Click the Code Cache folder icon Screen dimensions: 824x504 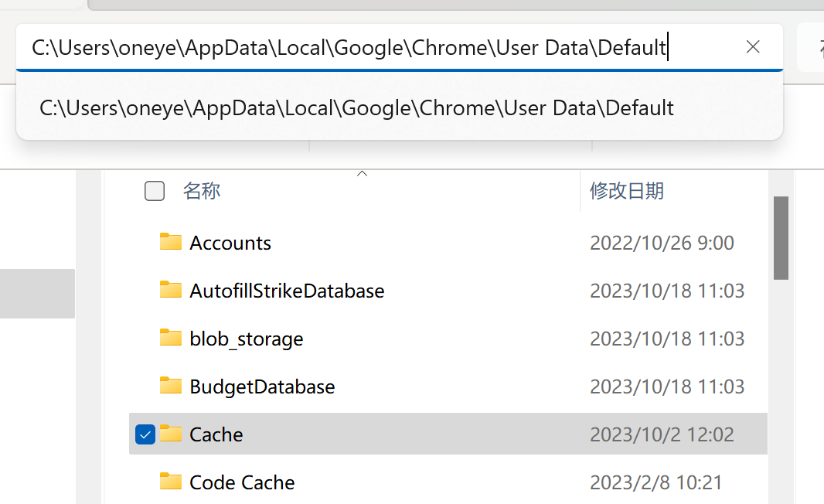coord(170,482)
